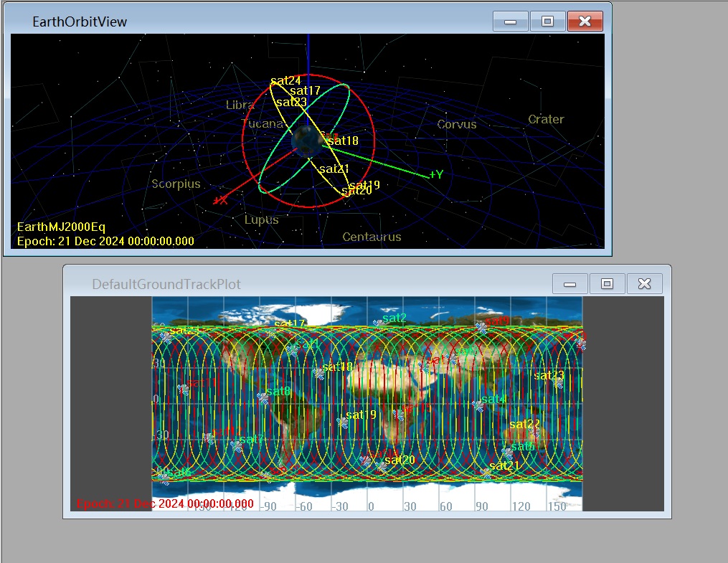
Task: Click the sat2 satellite icon near Greenland
Action: tap(379, 324)
